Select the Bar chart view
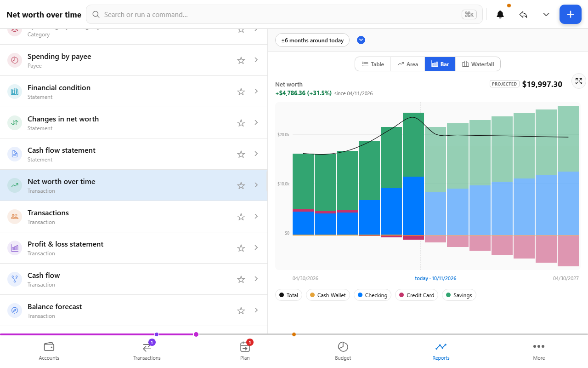This screenshot has width=588, height=368. pos(440,64)
